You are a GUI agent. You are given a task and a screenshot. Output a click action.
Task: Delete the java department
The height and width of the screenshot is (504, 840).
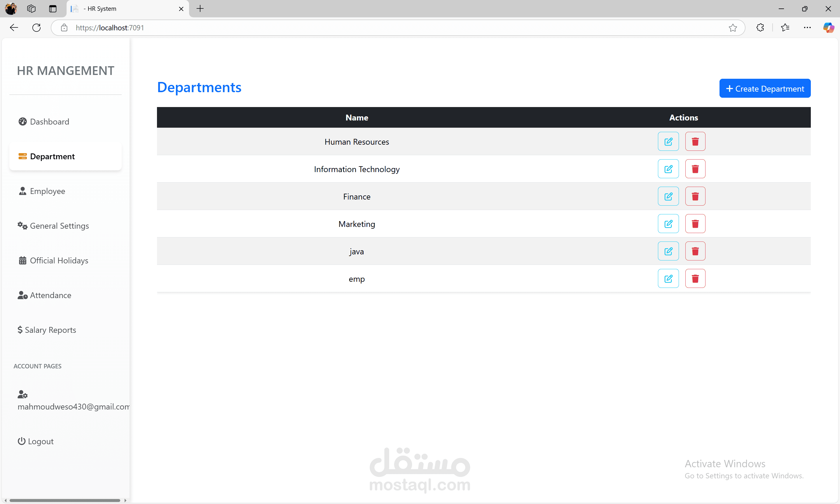pyautogui.click(x=695, y=251)
